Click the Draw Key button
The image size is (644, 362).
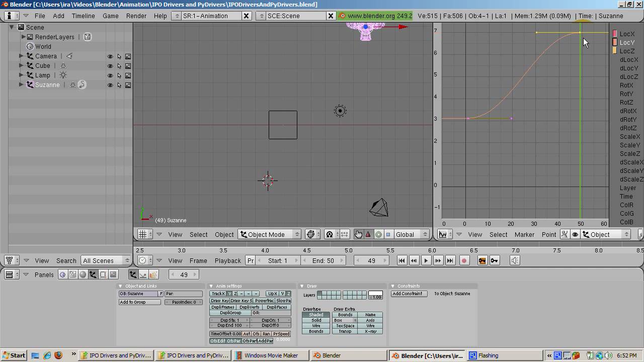point(219,301)
